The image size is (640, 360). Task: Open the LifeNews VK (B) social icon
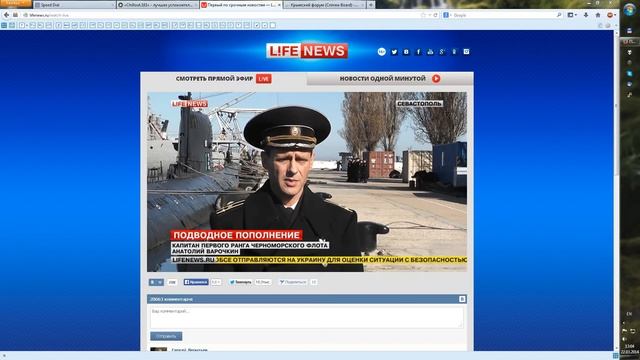[x=406, y=52]
